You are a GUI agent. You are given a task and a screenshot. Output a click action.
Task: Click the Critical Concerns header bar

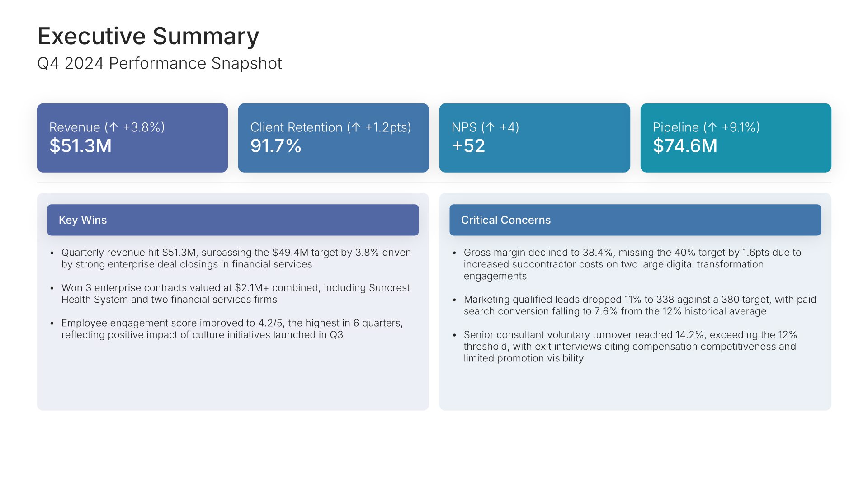tap(635, 220)
